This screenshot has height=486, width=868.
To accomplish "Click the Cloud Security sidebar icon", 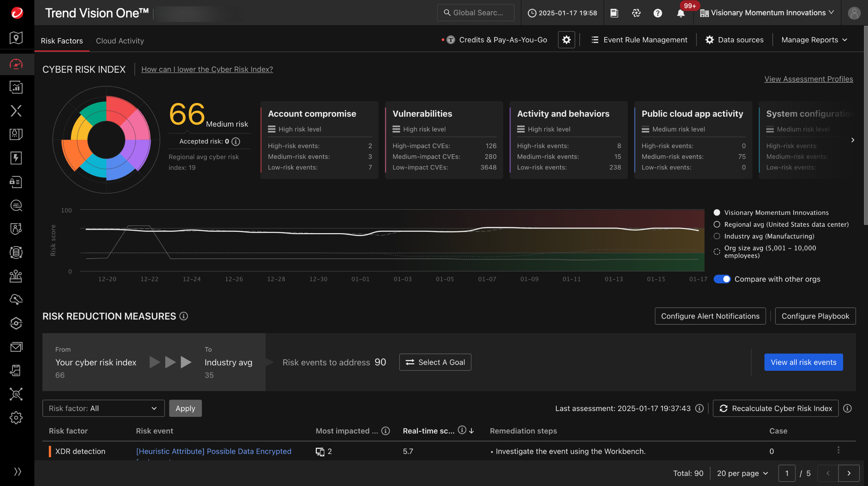I will [x=16, y=300].
